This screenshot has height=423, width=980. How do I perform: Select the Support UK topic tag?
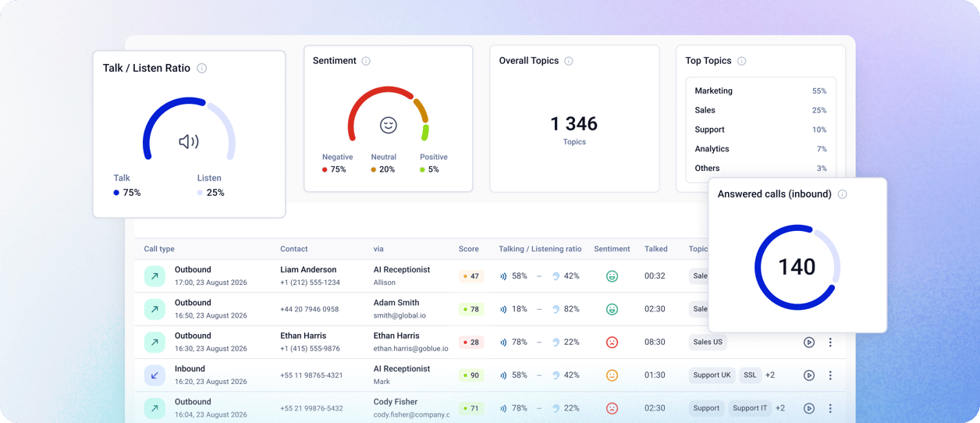click(x=712, y=375)
